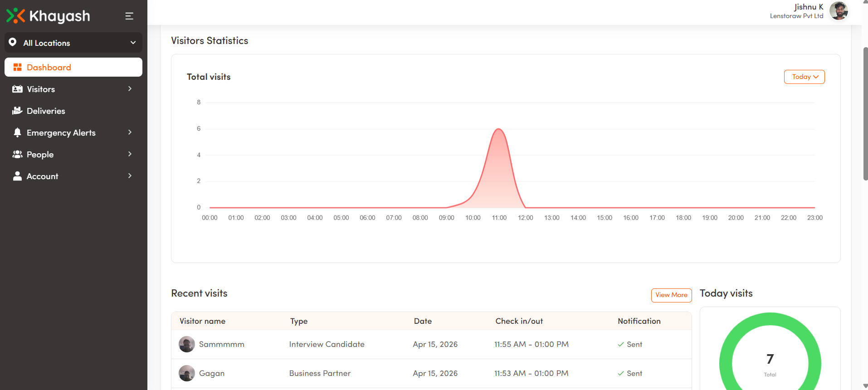Click the Account person icon
Viewport: 868px width, 390px height.
(x=17, y=176)
